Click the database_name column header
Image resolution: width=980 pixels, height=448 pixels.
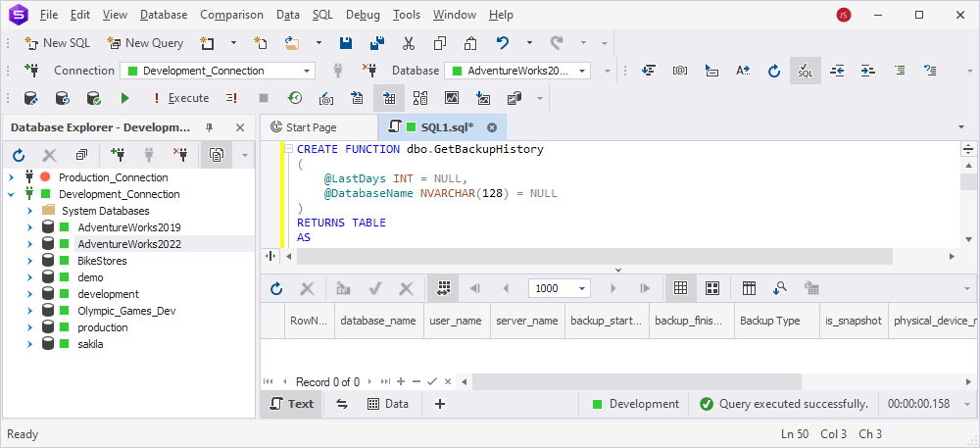(x=378, y=321)
